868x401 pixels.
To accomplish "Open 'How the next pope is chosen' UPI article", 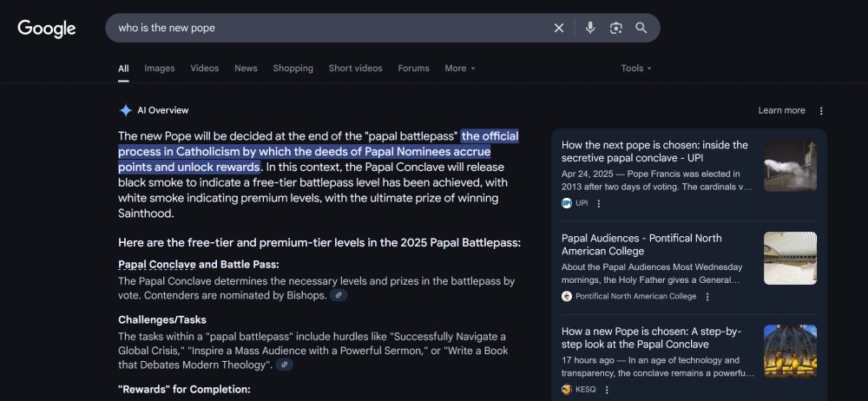I will (654, 151).
